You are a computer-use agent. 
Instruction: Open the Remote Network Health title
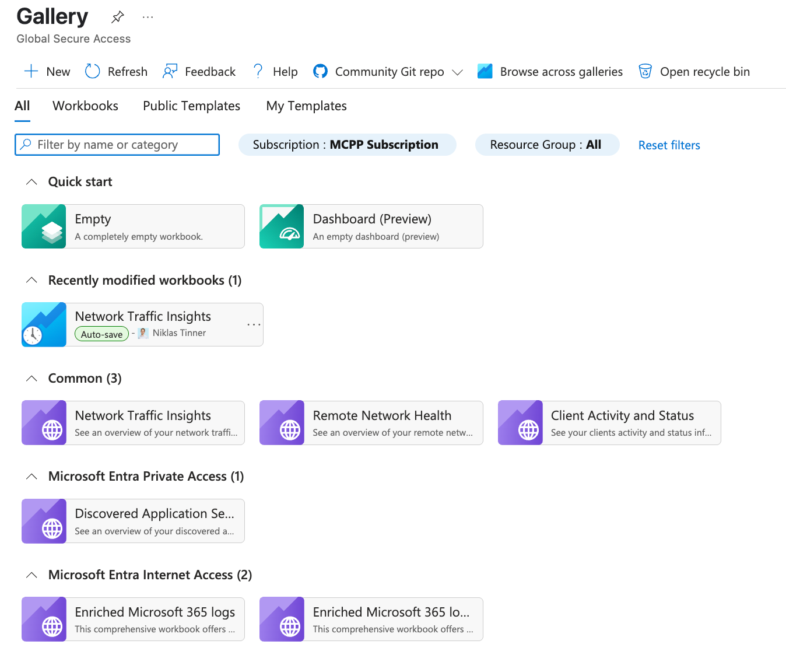coord(382,415)
